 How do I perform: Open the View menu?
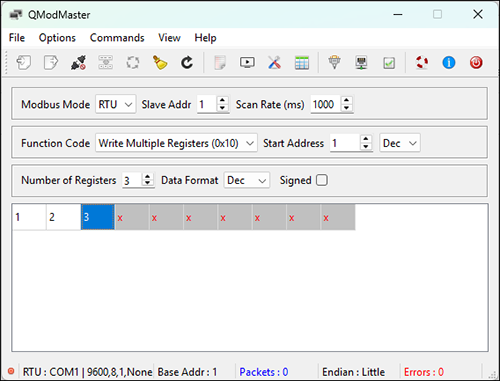pos(169,38)
